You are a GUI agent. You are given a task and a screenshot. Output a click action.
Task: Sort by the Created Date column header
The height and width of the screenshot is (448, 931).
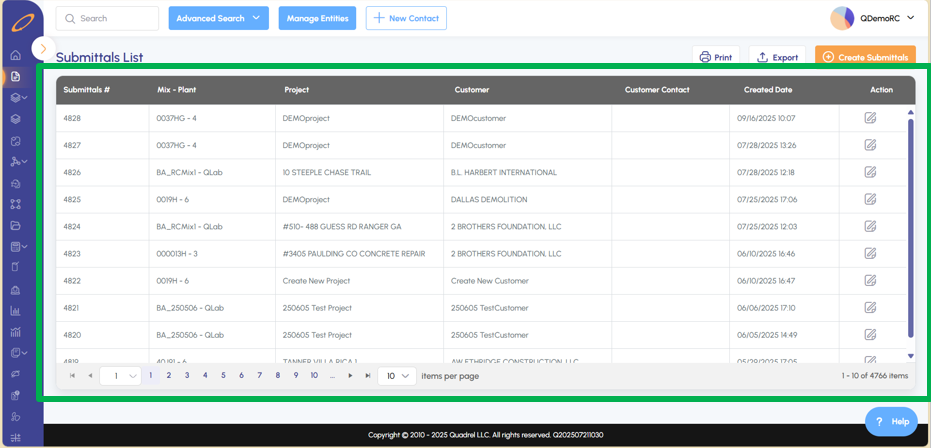768,90
